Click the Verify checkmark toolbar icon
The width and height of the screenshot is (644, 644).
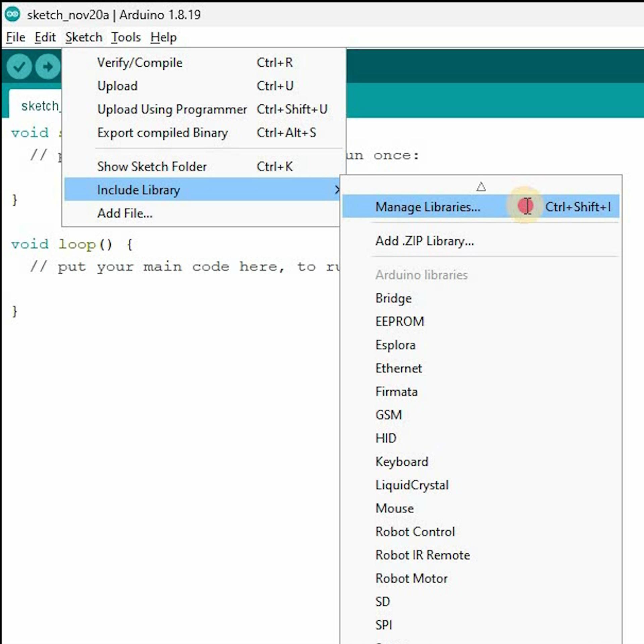point(19,66)
